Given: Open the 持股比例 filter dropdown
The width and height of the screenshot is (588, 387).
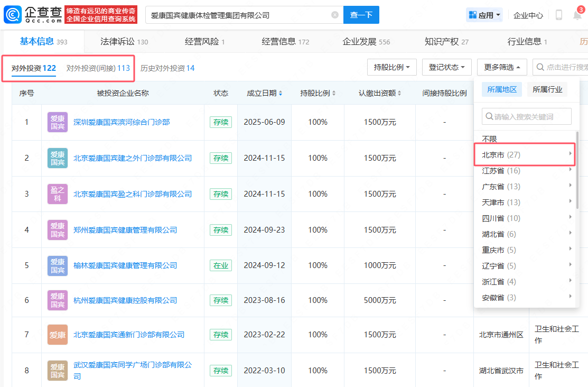Looking at the screenshot, I should [391, 67].
